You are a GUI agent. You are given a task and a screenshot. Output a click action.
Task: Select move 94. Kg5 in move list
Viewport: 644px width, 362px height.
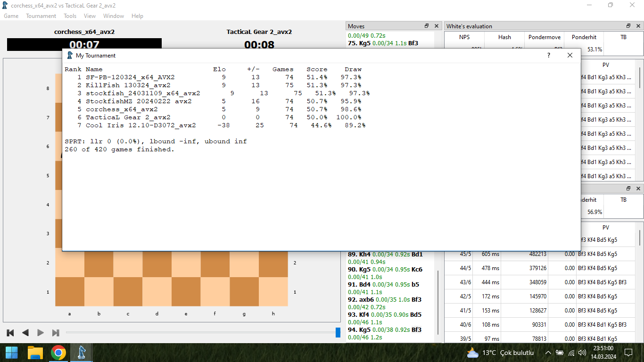click(359, 329)
